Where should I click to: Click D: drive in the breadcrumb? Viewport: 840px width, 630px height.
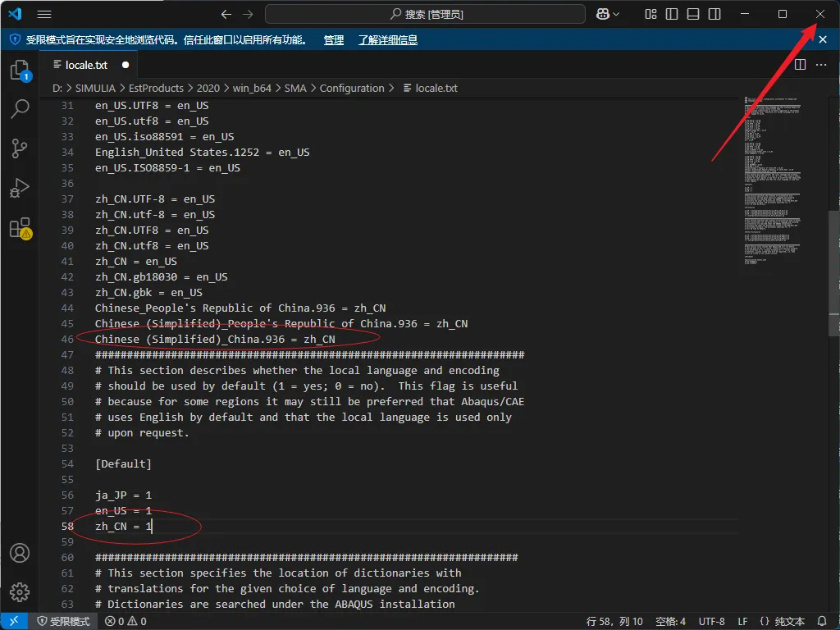[57, 89]
